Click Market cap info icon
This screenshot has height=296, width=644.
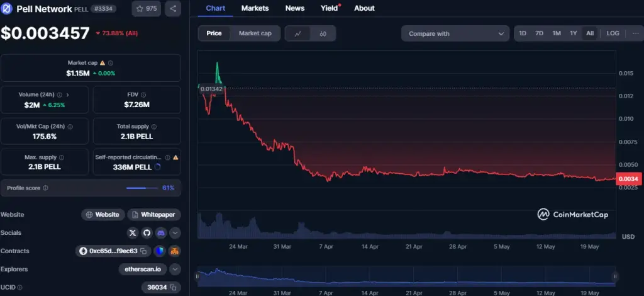click(x=111, y=63)
